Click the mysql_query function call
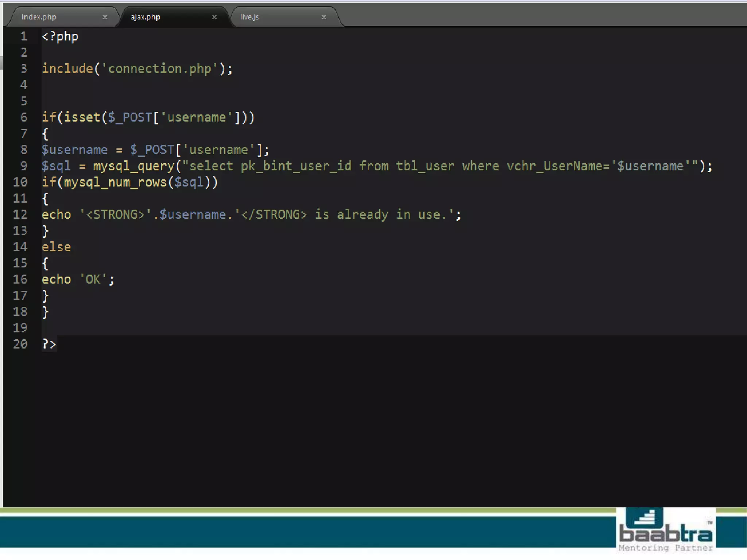 [x=133, y=166]
